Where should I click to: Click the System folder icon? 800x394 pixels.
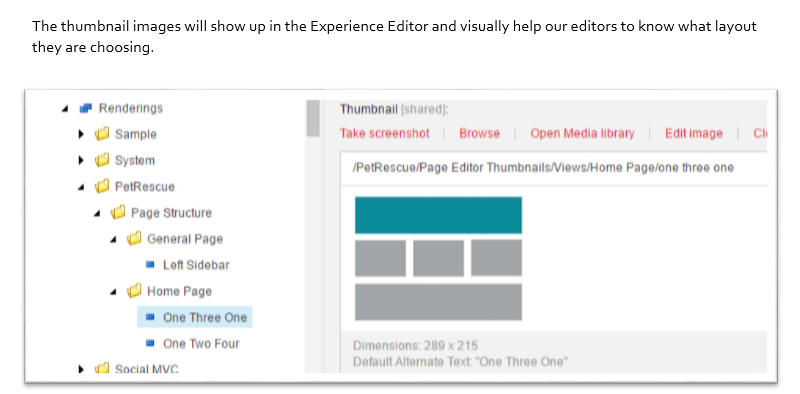pos(102,160)
